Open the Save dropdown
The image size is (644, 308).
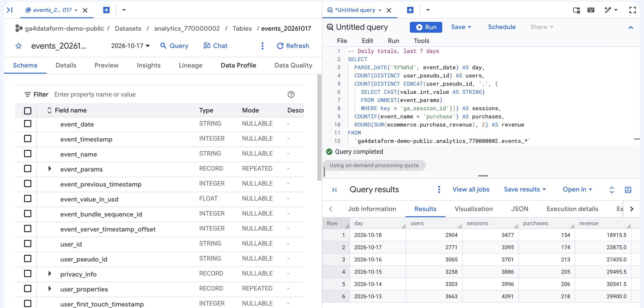[461, 27]
